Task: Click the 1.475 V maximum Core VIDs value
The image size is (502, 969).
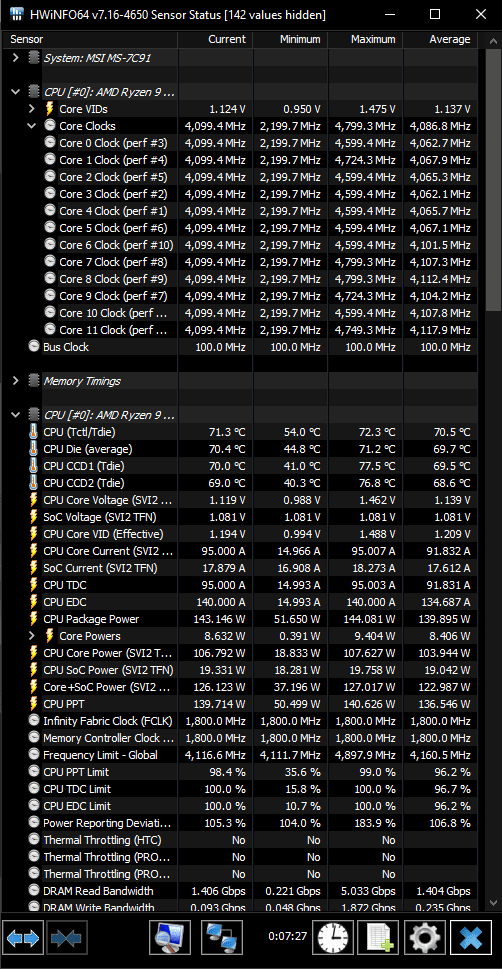Action: [x=377, y=109]
